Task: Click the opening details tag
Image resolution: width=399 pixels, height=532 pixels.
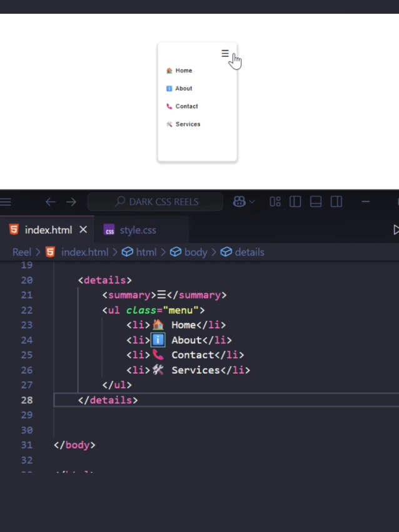Action: pyautogui.click(x=105, y=280)
